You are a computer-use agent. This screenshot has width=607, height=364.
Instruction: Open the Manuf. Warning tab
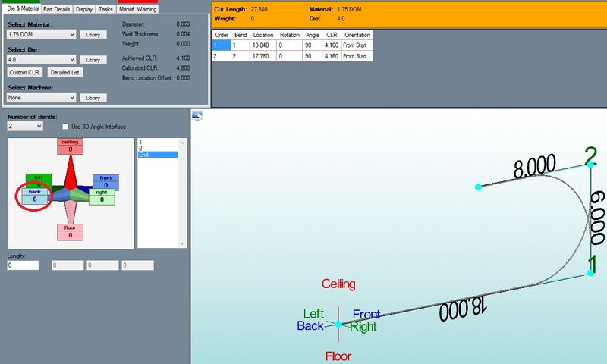(x=137, y=9)
